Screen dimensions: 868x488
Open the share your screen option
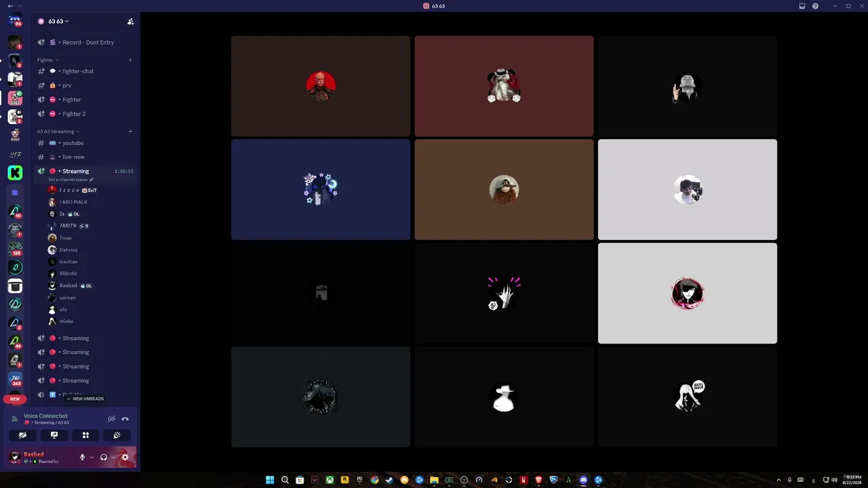(x=54, y=435)
